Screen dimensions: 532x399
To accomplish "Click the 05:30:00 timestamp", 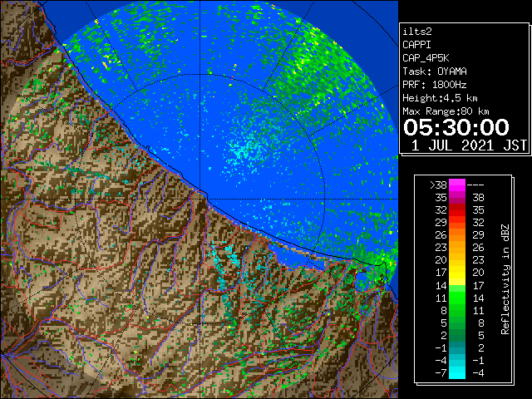I will [x=456, y=127].
